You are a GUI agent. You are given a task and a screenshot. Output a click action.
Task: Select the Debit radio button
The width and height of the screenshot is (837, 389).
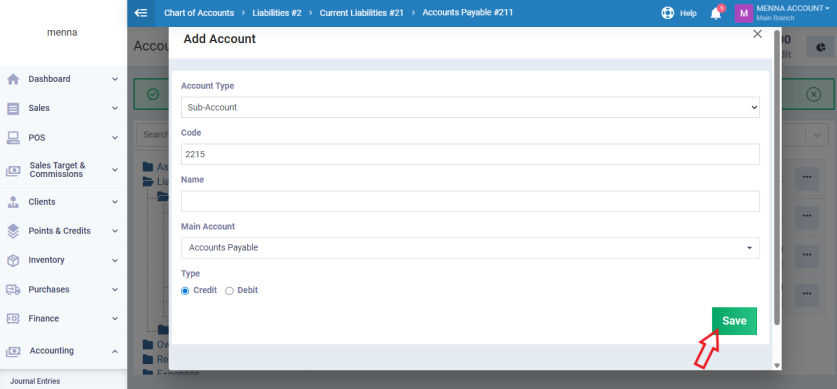click(230, 291)
